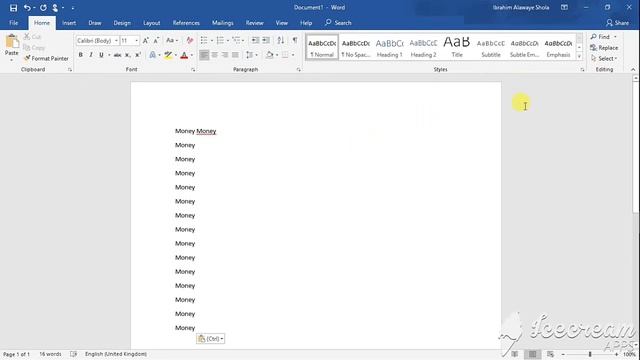This screenshot has width=640, height=360.
Task: Open Ribbon Display Options
Action: [564, 7]
